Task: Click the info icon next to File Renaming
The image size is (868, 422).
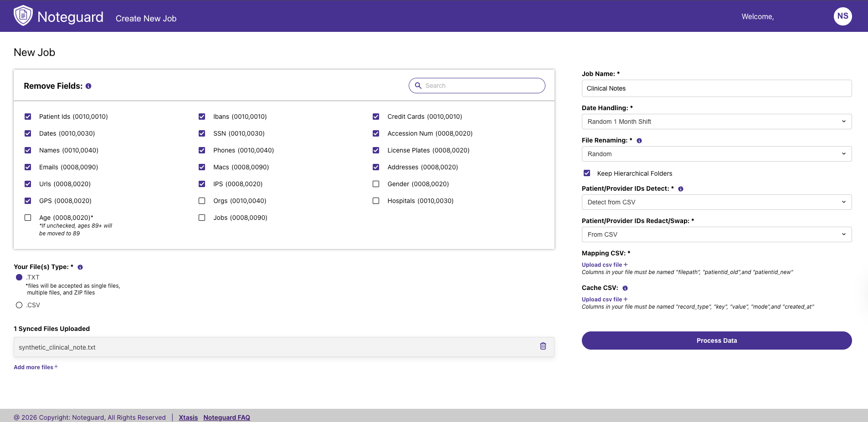Action: pos(639,141)
